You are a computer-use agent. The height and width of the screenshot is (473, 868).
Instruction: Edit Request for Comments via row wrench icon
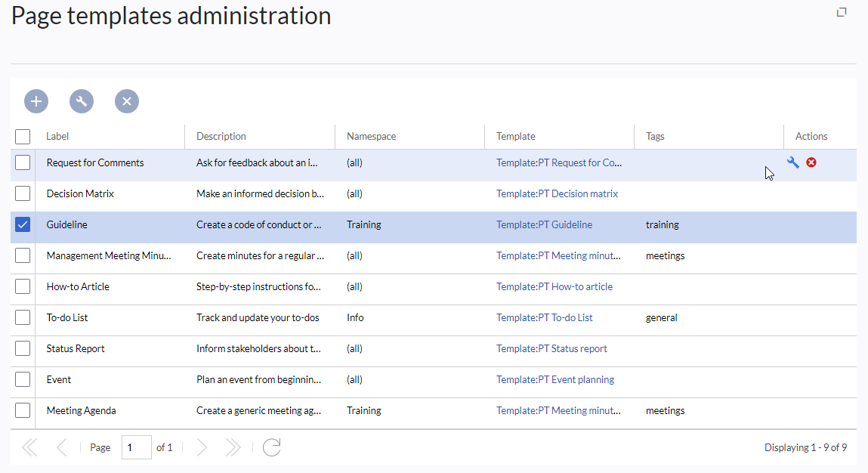tap(793, 162)
